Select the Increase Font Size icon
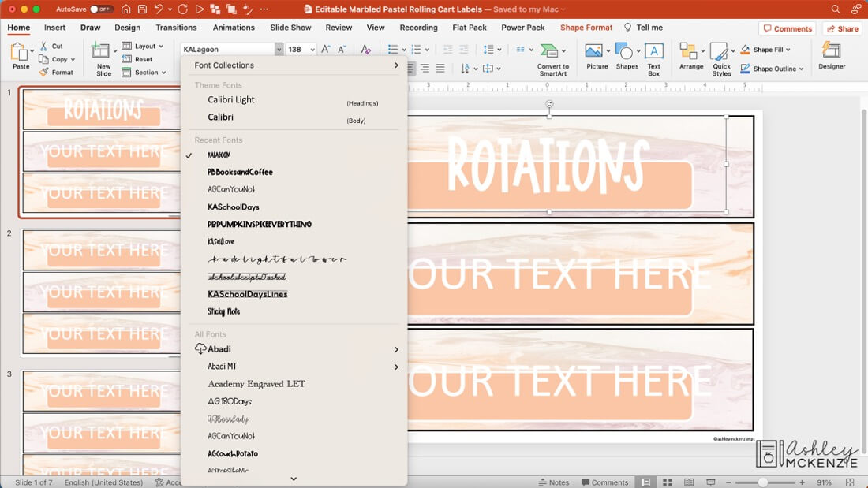 click(x=325, y=48)
